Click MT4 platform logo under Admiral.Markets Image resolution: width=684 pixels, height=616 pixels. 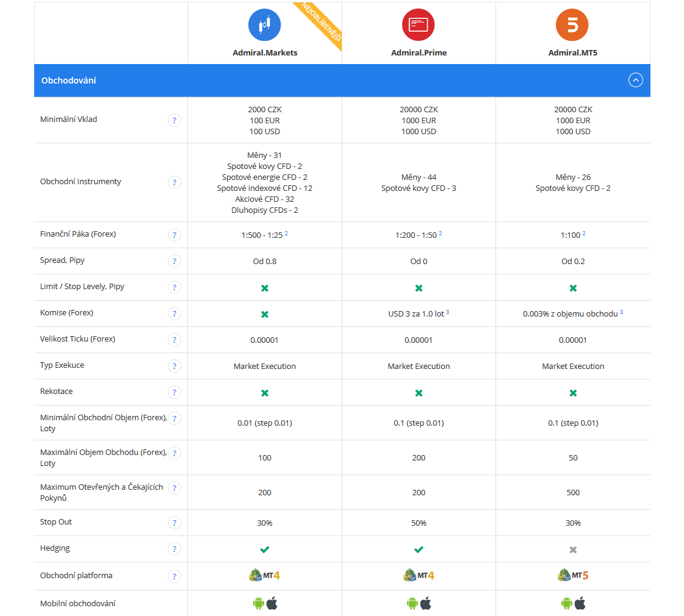pos(264,576)
